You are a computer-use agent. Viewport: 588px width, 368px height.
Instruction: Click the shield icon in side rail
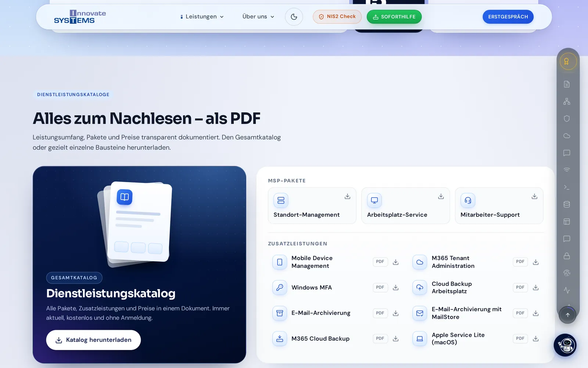567,118
